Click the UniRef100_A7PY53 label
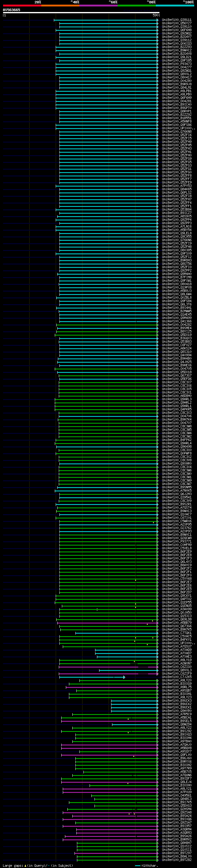Viewport: 197px width, 868px height. 176,186
